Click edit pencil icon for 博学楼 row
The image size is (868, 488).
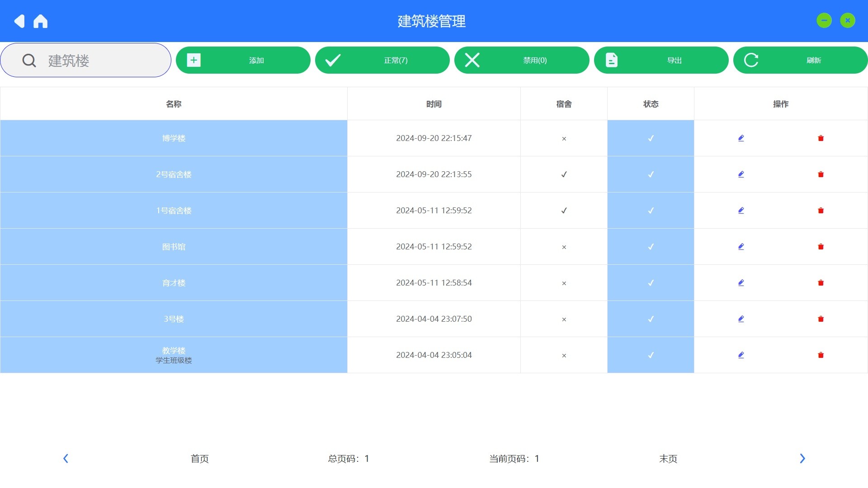pos(741,138)
